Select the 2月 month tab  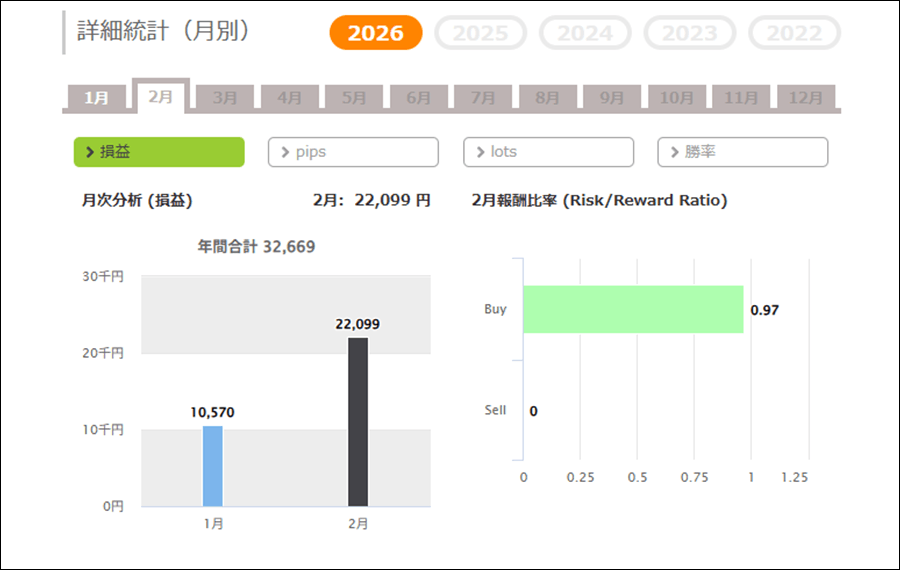pyautogui.click(x=160, y=97)
